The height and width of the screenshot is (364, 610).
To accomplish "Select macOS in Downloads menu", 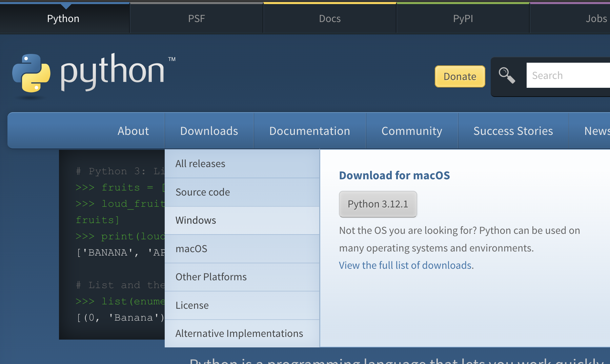I will pos(242,249).
